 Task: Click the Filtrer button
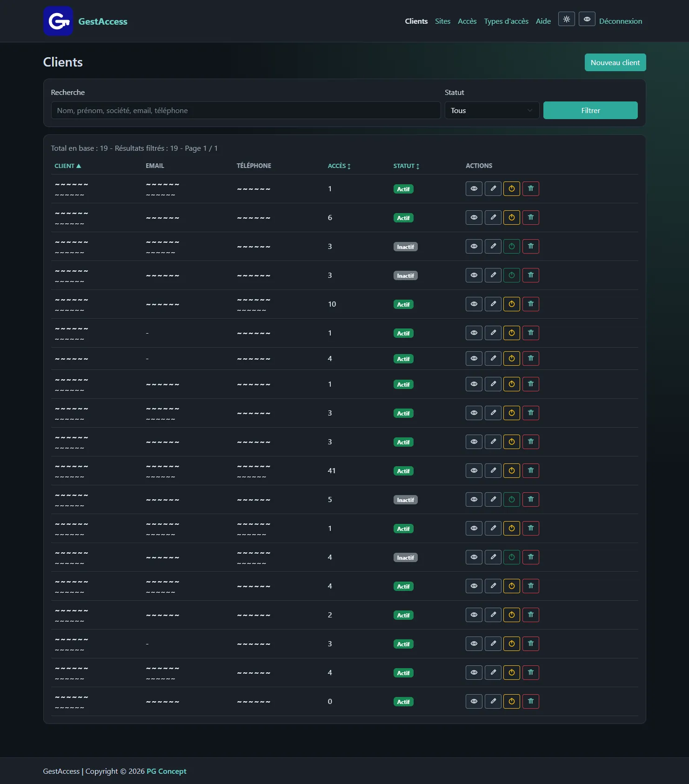click(590, 110)
